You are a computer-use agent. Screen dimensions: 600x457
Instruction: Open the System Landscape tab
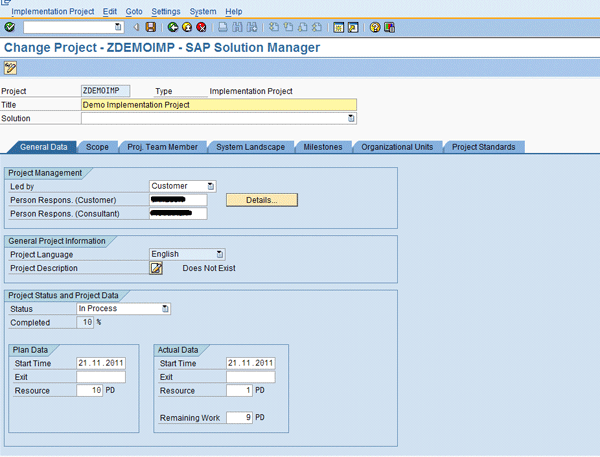click(250, 147)
